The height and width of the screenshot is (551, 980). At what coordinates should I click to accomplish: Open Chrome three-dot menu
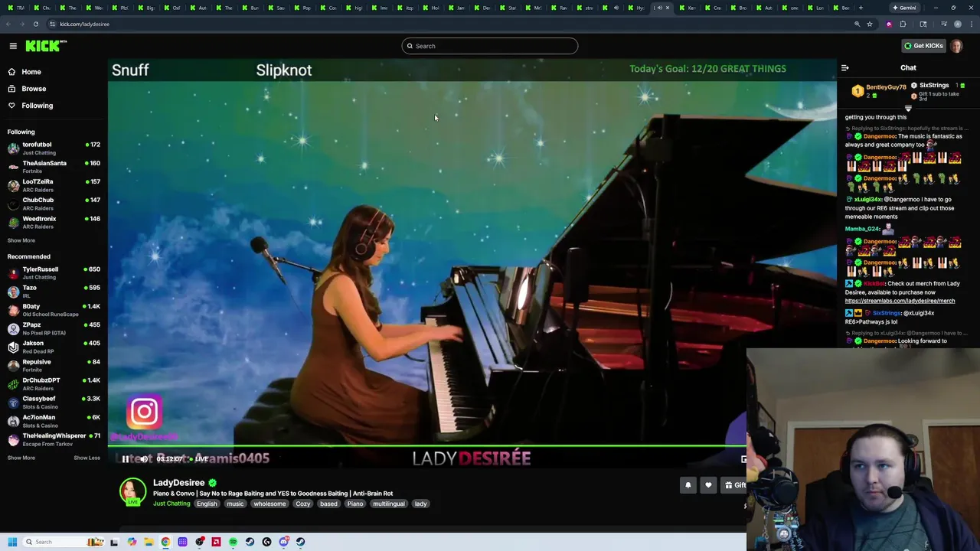[972, 24]
